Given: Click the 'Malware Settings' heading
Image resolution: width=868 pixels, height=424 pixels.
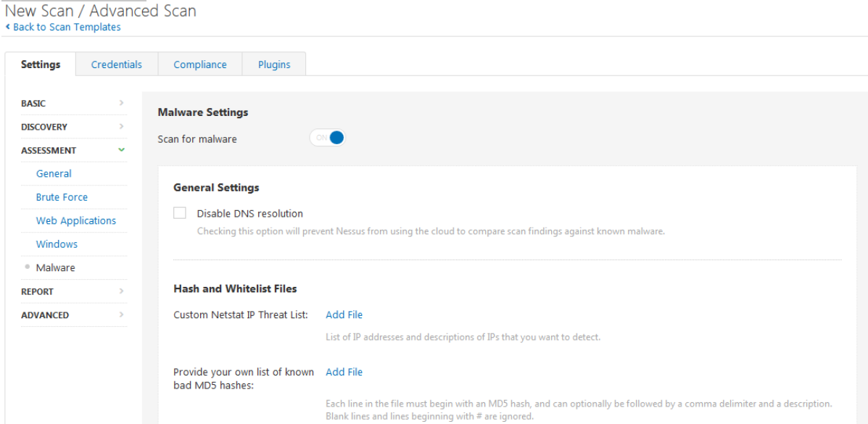Looking at the screenshot, I should point(203,112).
